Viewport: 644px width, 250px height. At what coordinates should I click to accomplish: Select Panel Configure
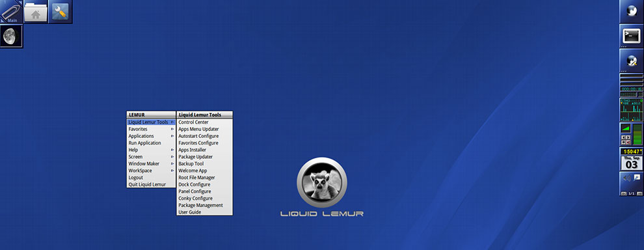(x=204, y=191)
